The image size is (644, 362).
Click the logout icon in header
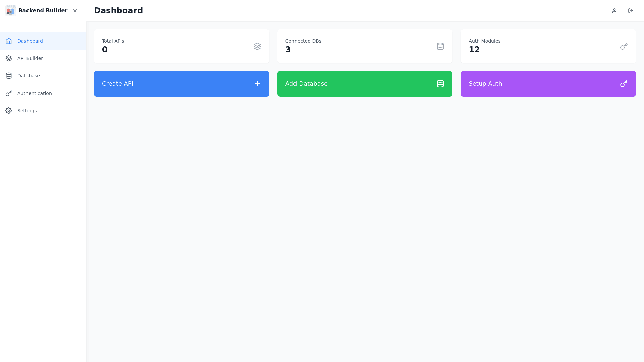tap(630, 11)
